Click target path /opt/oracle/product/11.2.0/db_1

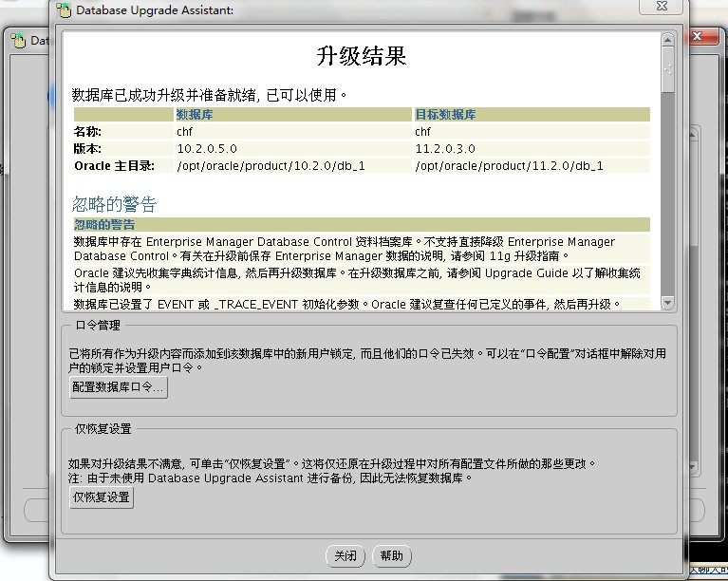[x=509, y=166]
